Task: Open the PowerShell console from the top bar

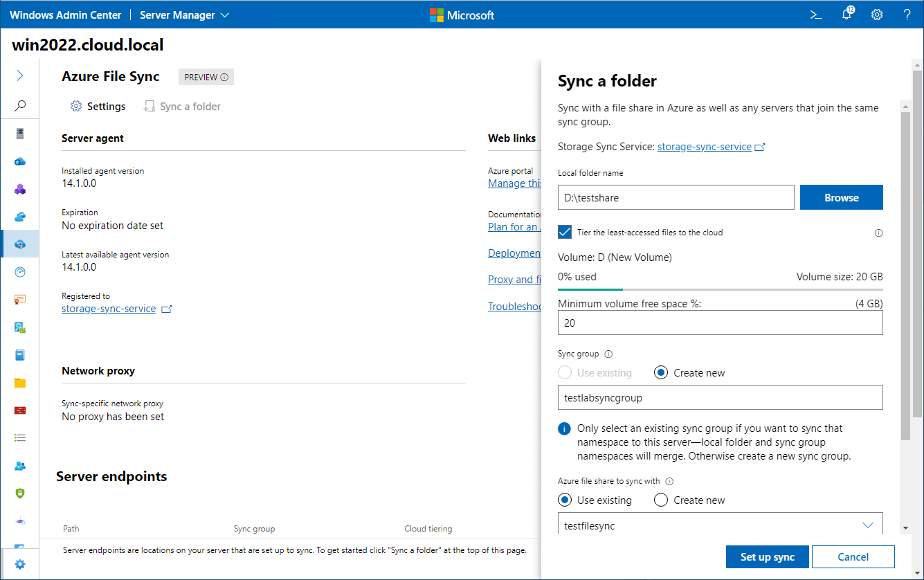Action: tap(815, 14)
